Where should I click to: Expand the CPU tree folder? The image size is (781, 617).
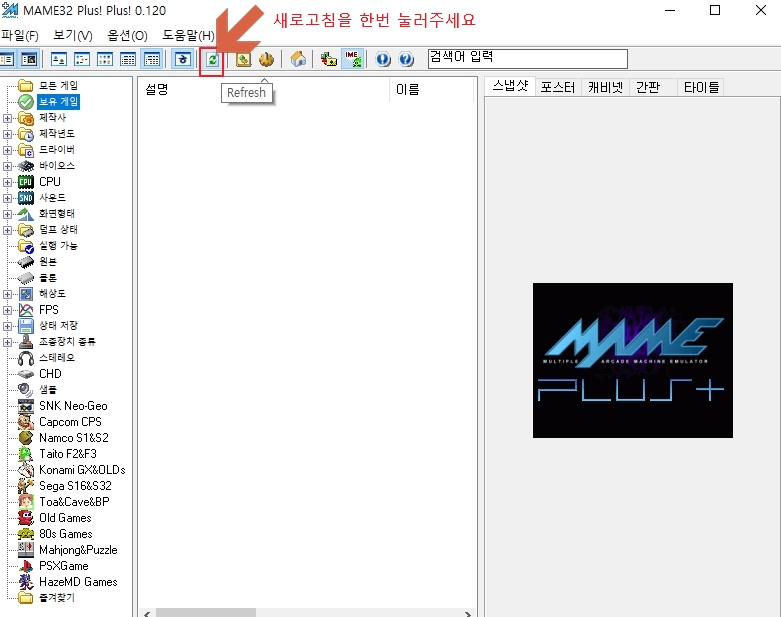coord(7,182)
